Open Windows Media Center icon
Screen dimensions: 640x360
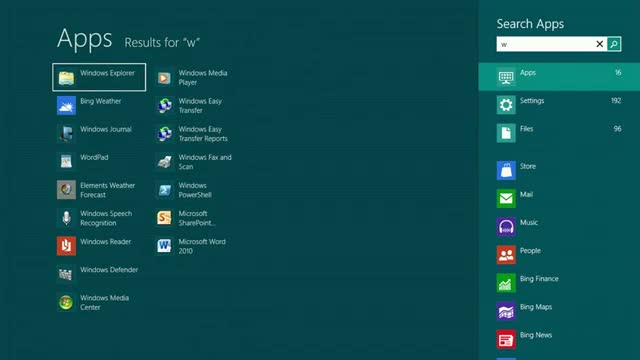(66, 302)
